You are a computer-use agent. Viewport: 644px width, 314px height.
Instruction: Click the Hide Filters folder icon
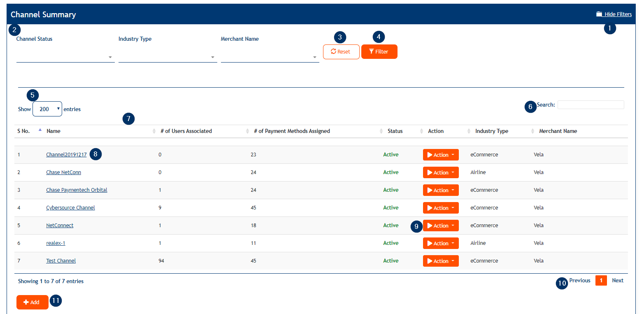coord(599,14)
